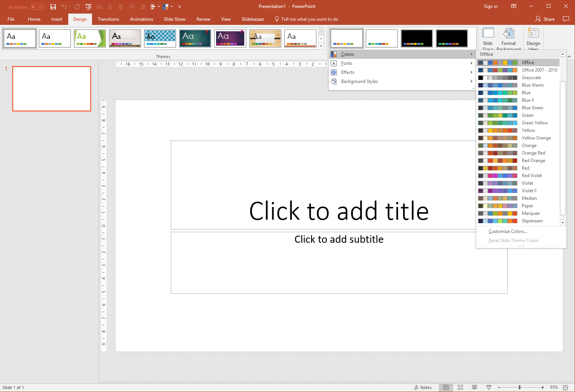This screenshot has height=392, width=575.
Task: Open the Slide Size dropdown
Action: [488, 38]
